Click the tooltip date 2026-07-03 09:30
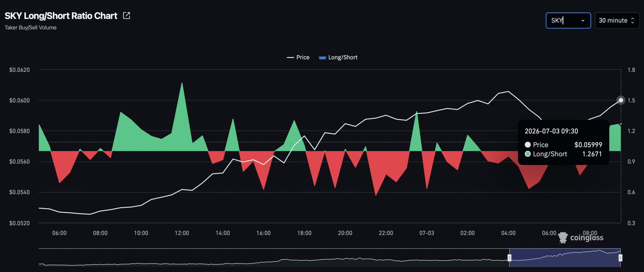This screenshot has height=272, width=644. 551,131
